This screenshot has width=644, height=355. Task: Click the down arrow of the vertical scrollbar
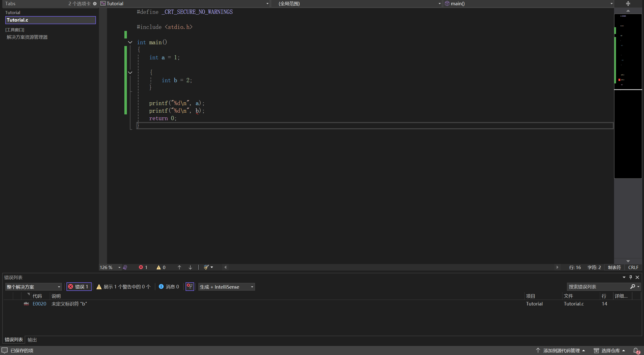(x=628, y=261)
